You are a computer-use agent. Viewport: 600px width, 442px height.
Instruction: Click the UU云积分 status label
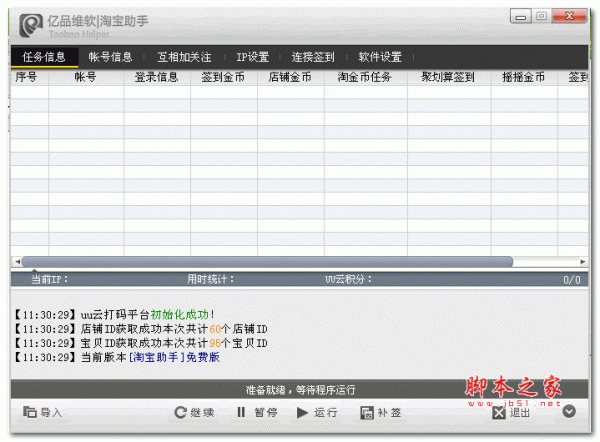[348, 279]
